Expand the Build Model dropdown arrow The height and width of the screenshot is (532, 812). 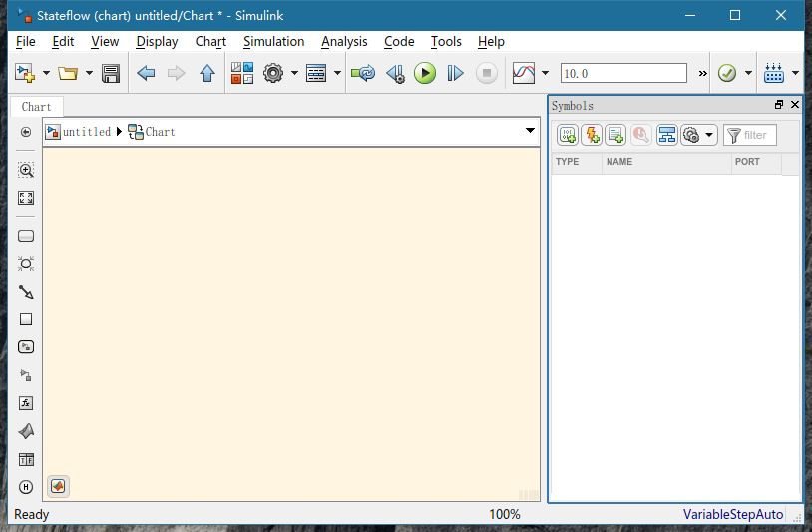(795, 73)
